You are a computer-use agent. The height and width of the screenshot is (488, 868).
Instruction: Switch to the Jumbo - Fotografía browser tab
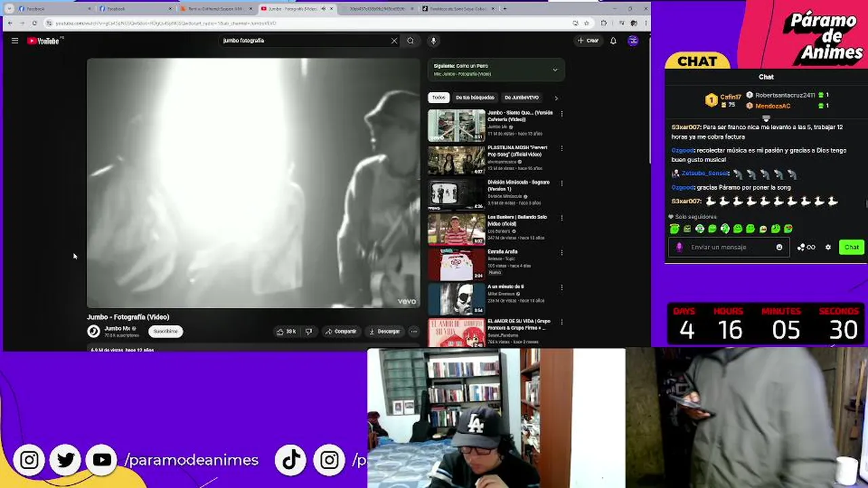(296, 9)
